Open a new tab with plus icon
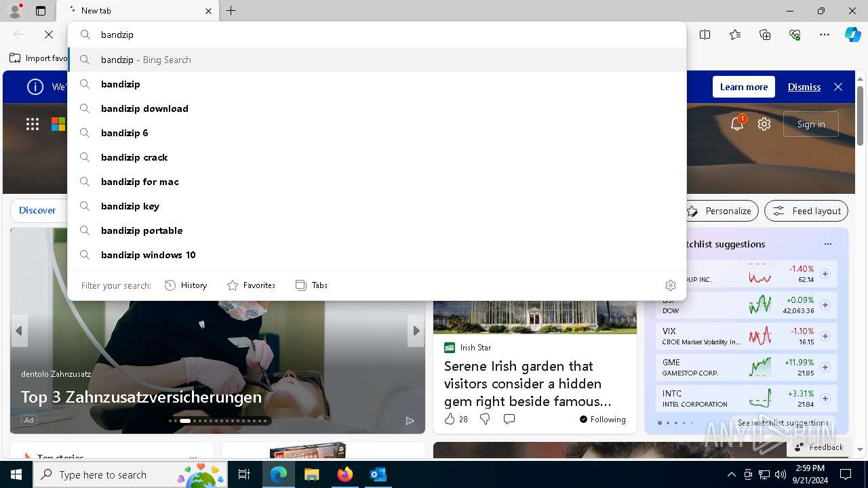Image resolution: width=868 pixels, height=488 pixels. (231, 11)
